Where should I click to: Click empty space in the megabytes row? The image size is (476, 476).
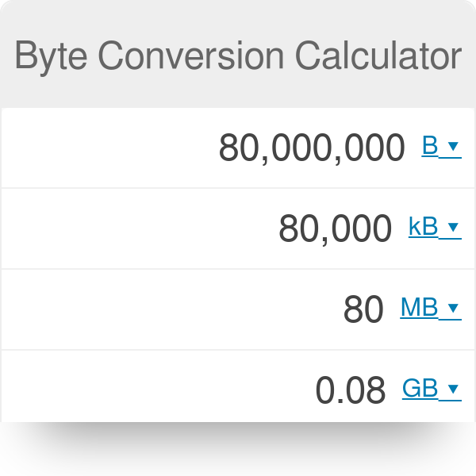(x=159, y=309)
